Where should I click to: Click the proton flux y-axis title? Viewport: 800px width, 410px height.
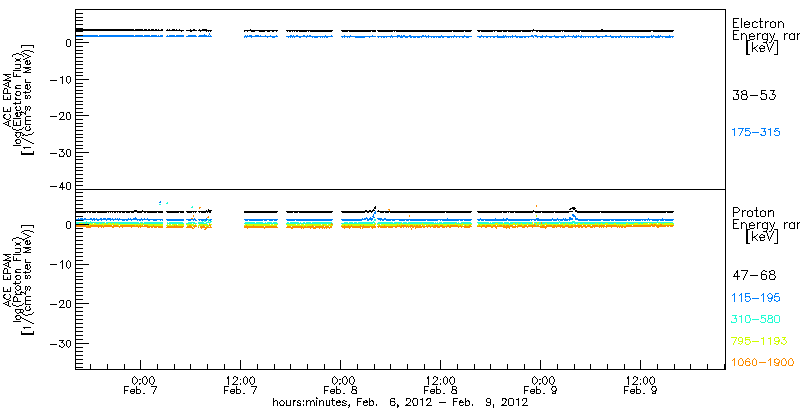(20, 279)
